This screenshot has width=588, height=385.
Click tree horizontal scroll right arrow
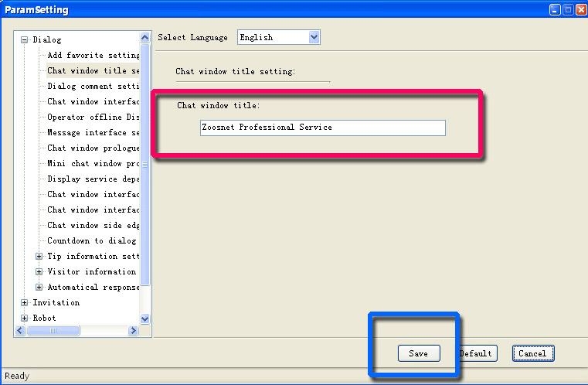(133, 331)
